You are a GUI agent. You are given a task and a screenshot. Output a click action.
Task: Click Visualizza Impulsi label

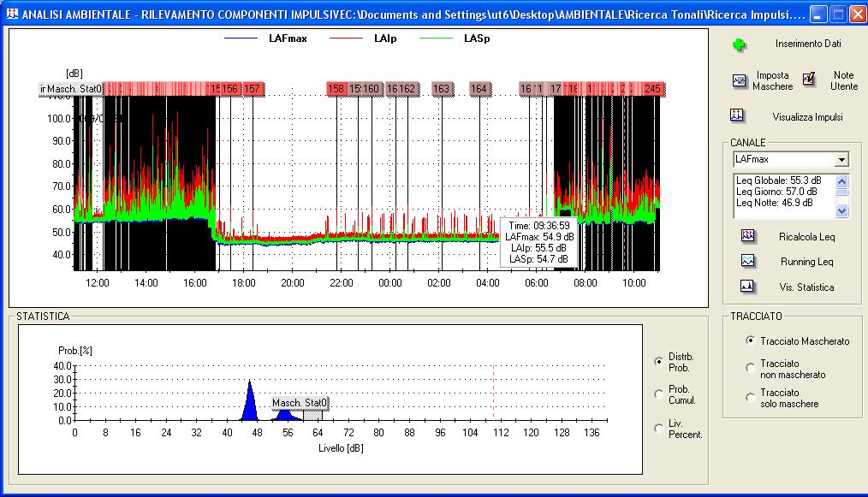click(x=807, y=117)
